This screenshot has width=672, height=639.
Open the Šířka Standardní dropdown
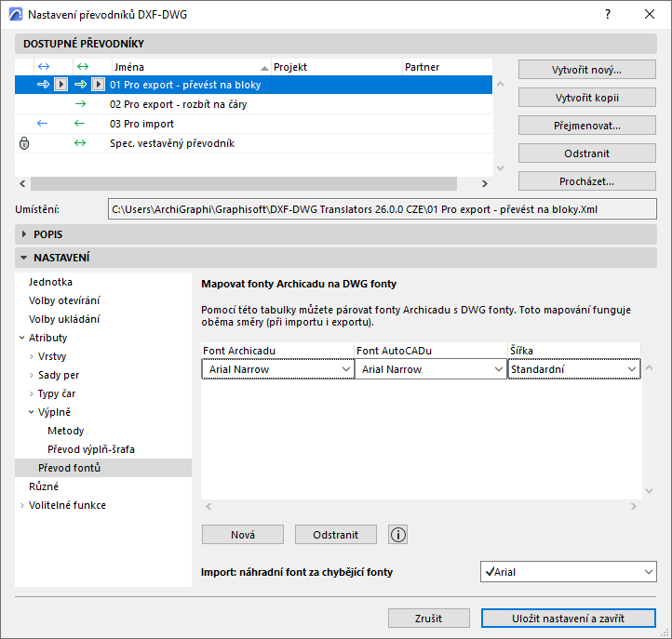(573, 369)
